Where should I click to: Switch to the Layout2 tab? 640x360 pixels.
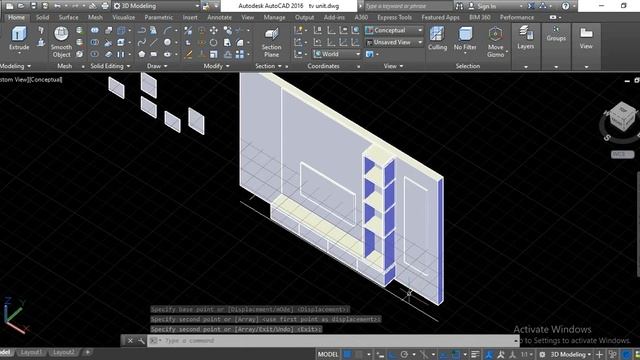coord(64,352)
